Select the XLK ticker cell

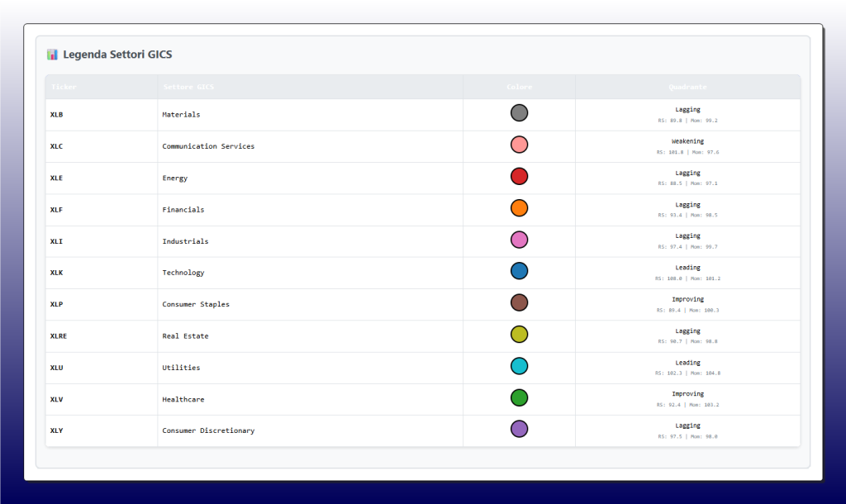click(x=57, y=273)
